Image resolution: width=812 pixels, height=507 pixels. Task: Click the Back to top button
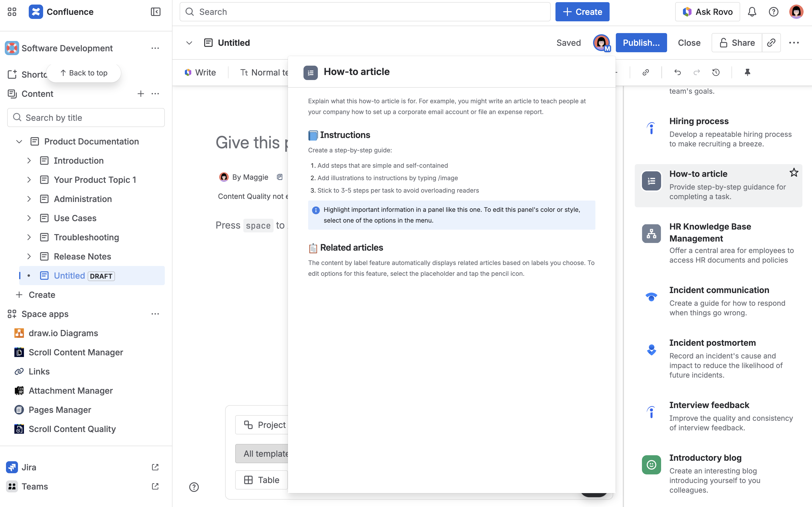point(83,73)
